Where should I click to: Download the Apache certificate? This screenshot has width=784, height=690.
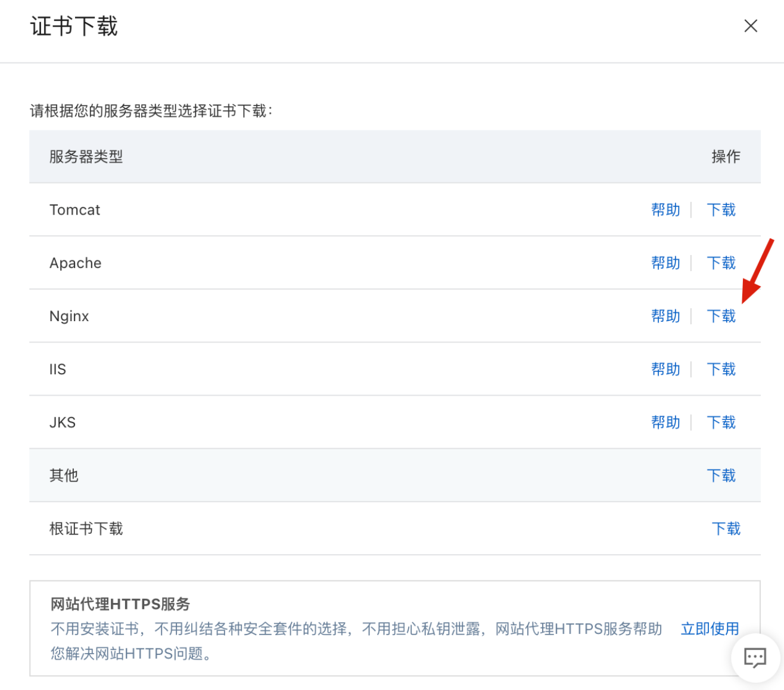click(721, 263)
